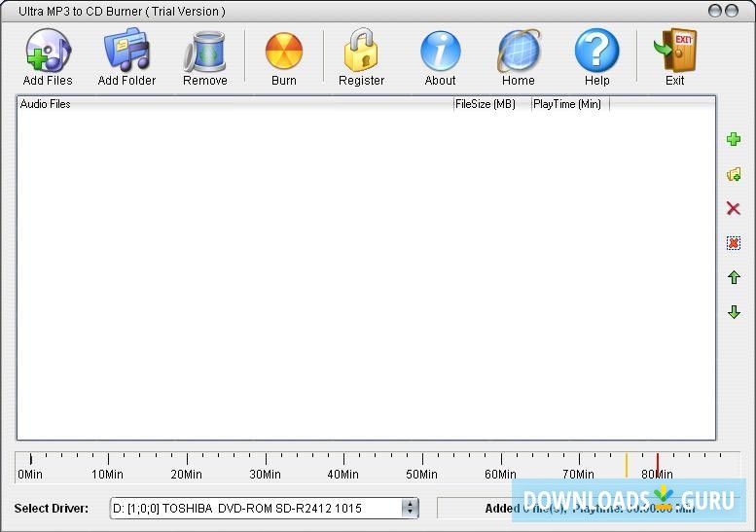
Task: Click the red X remove selected icon
Action: click(734, 208)
